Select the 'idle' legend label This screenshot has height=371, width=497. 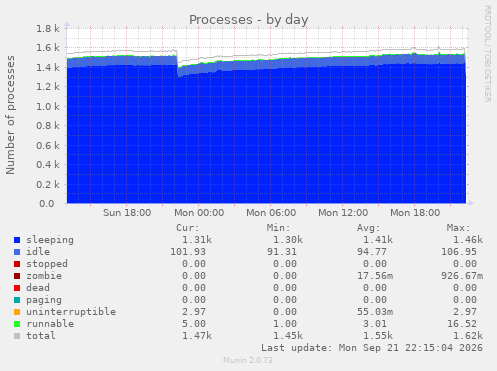pos(38,252)
